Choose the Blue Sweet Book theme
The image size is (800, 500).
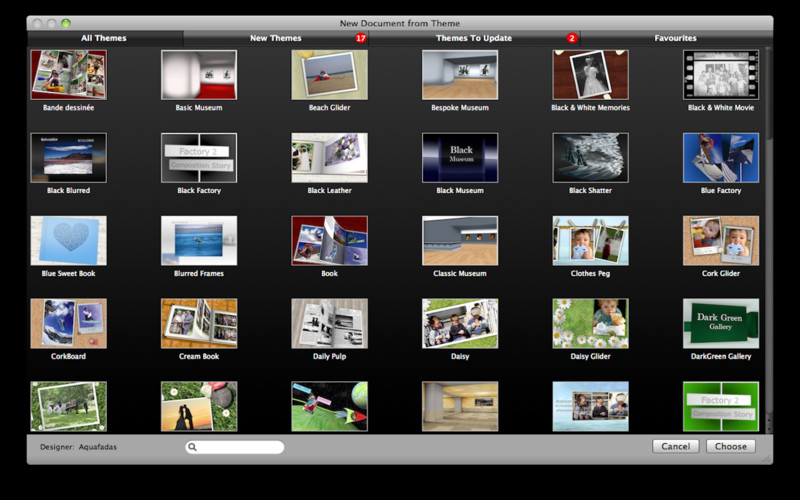68,240
